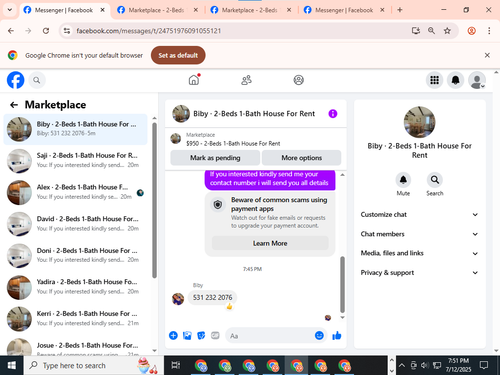
Task: Open Windows notification center icon
Action: [484, 365]
